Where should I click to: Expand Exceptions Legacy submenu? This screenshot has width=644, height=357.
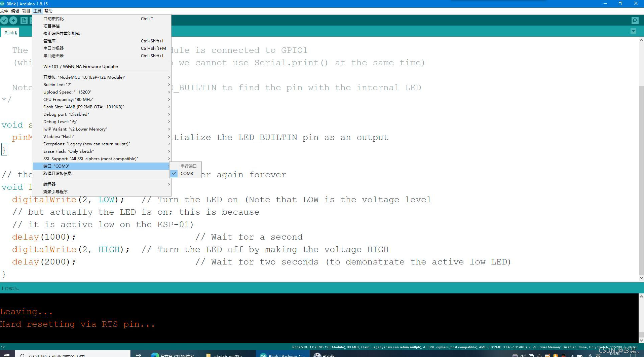(102, 144)
